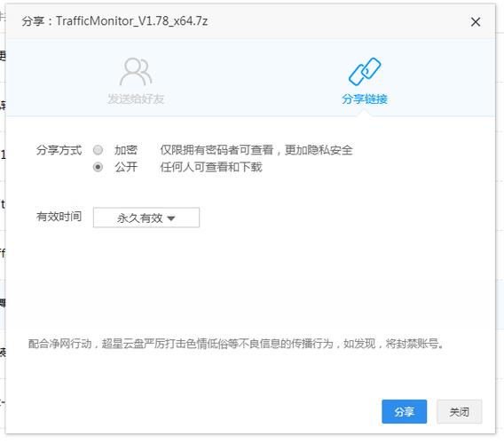
Task: Click the 分享方式 label
Action: pos(59,150)
